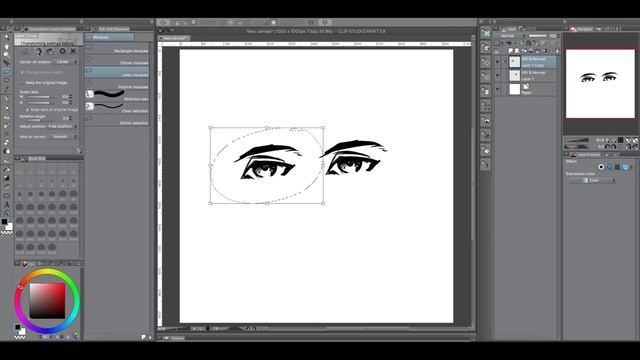
Task: Select the Pencil tool
Action: coord(7,108)
